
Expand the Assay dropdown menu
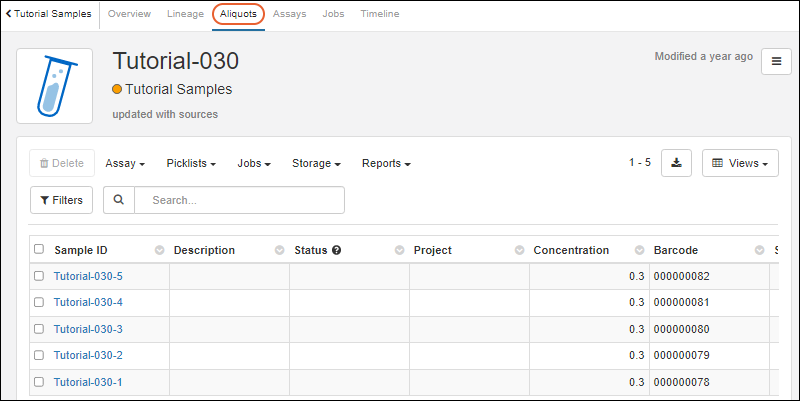[126, 163]
